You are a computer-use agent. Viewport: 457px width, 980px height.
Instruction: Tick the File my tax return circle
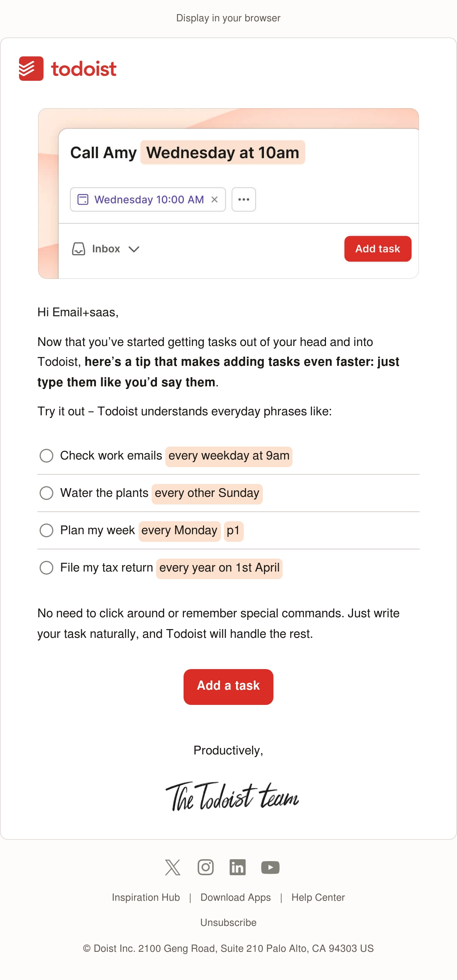[46, 567]
